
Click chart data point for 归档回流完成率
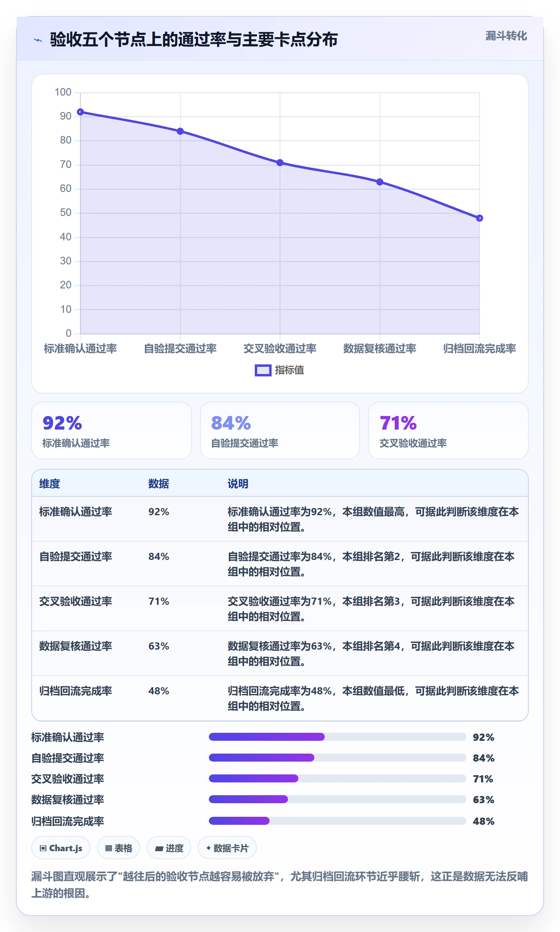point(480,218)
